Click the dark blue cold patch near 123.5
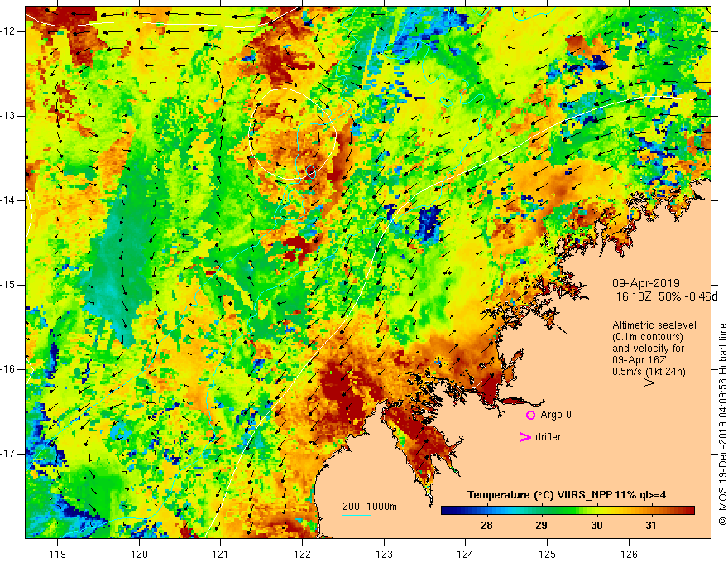The height and width of the screenshot is (563, 728). click(x=429, y=224)
